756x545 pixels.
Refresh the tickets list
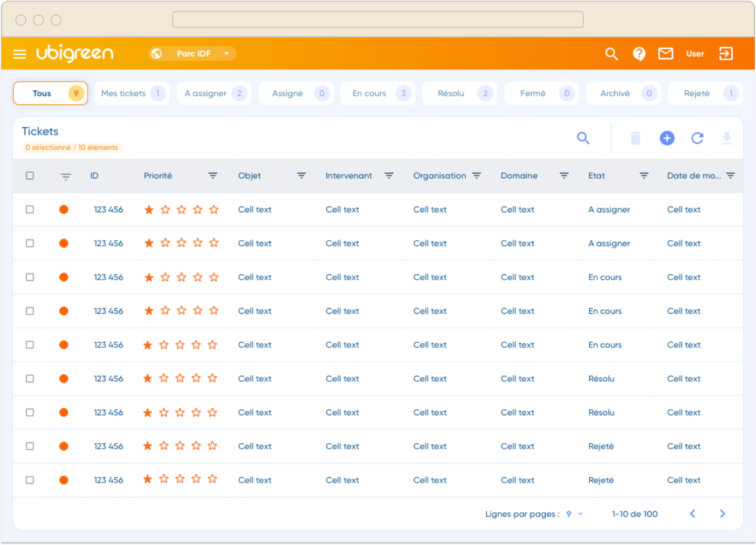coord(697,138)
